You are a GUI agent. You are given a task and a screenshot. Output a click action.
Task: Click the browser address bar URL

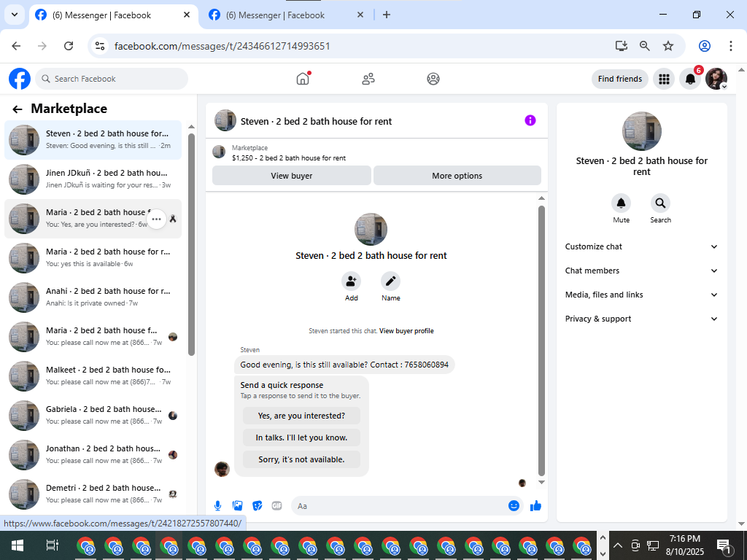pyautogui.click(x=222, y=46)
